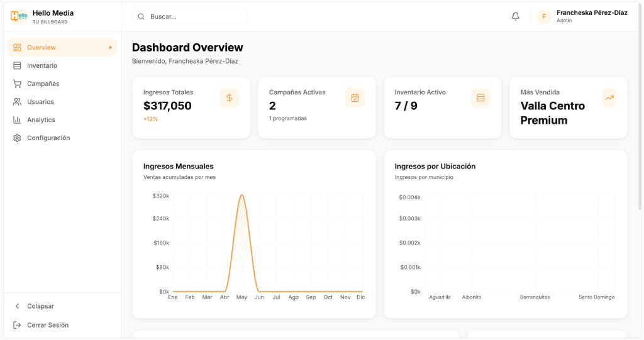Click the 'Ventas acumuladas por mes' subtitle

click(179, 177)
